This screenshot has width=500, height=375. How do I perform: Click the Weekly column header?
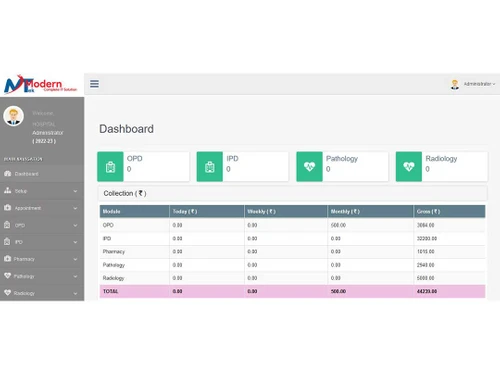(x=286, y=211)
